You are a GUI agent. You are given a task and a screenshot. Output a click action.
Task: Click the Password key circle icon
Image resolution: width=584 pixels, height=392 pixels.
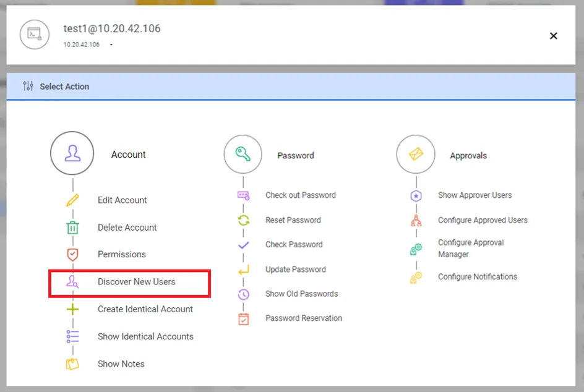pos(243,154)
